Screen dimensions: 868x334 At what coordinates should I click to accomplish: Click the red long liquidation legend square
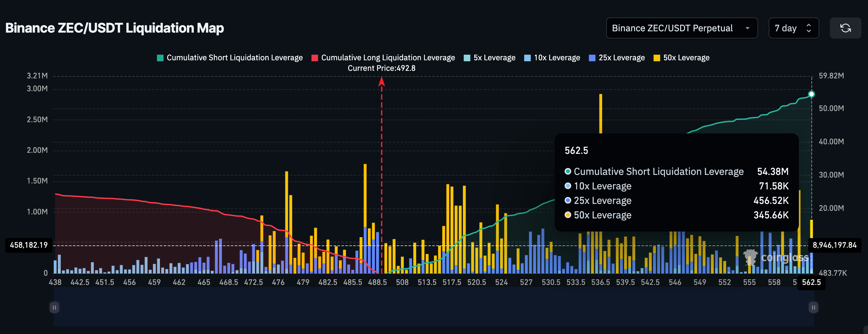(315, 58)
